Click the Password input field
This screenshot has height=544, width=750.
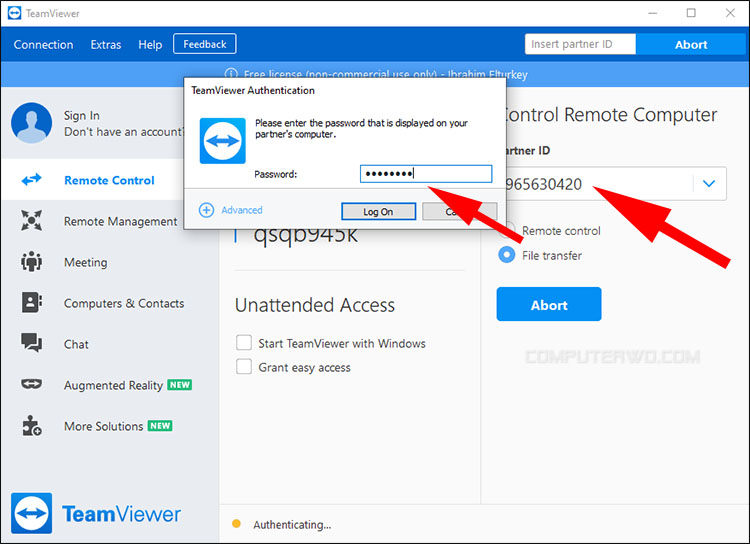pos(426,174)
